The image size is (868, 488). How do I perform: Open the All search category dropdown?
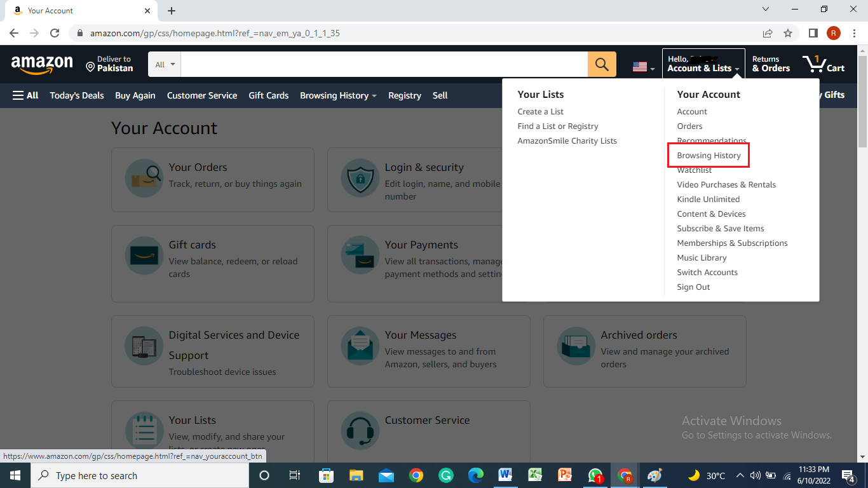click(165, 64)
